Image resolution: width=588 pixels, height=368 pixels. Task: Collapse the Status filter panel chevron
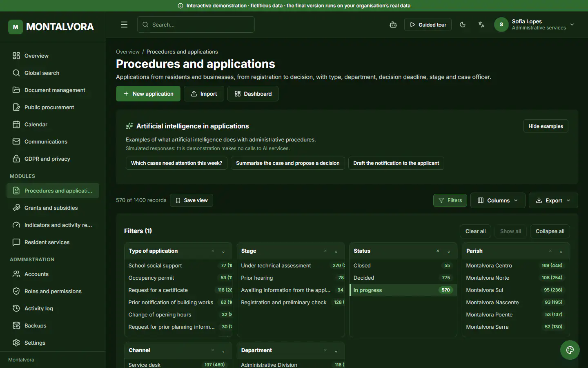click(449, 251)
